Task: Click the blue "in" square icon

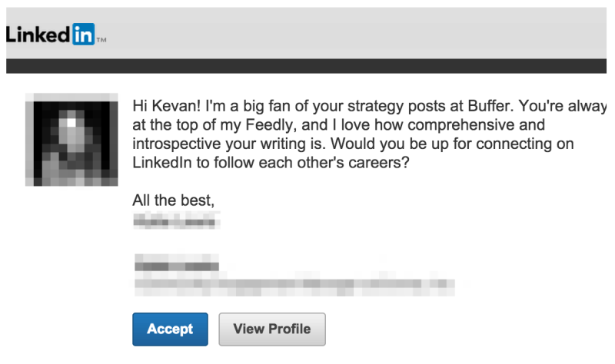Action: (83, 34)
